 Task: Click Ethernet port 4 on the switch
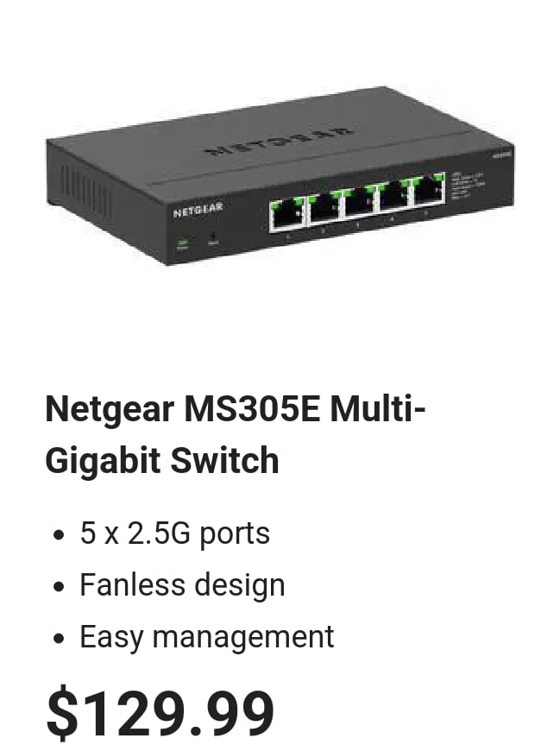(x=394, y=198)
